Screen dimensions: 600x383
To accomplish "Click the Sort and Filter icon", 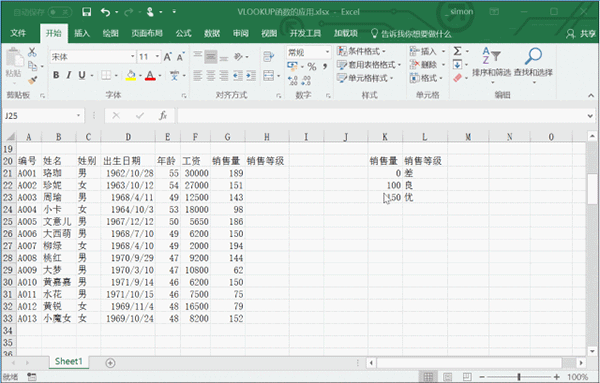I will tap(491, 56).
